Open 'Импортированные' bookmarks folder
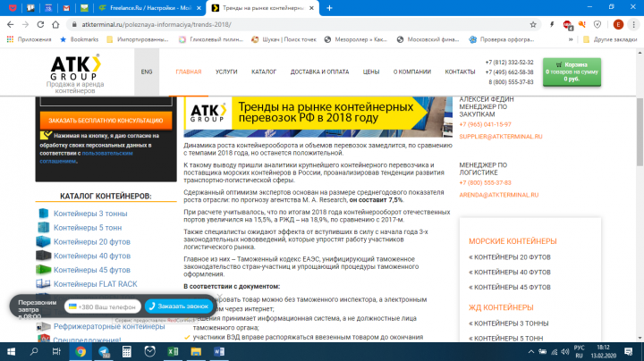 pyautogui.click(x=138, y=39)
